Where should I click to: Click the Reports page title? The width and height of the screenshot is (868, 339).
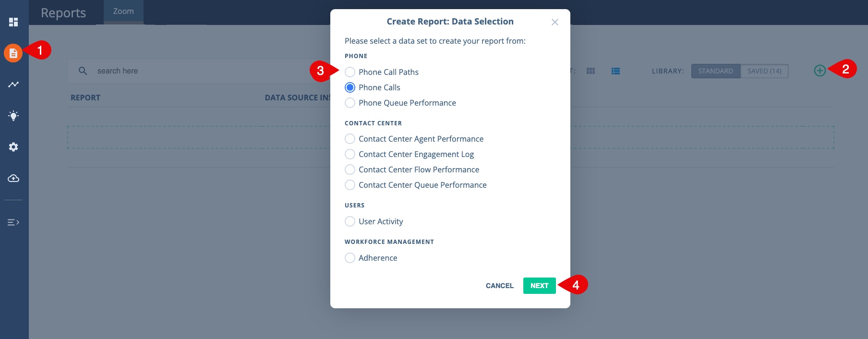coord(63,13)
